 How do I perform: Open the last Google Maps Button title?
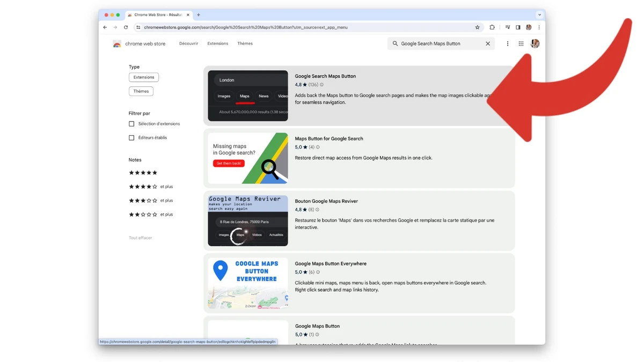[x=317, y=326]
